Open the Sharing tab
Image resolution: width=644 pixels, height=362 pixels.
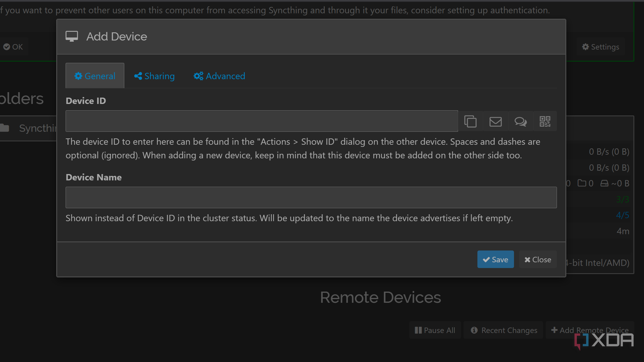point(154,76)
